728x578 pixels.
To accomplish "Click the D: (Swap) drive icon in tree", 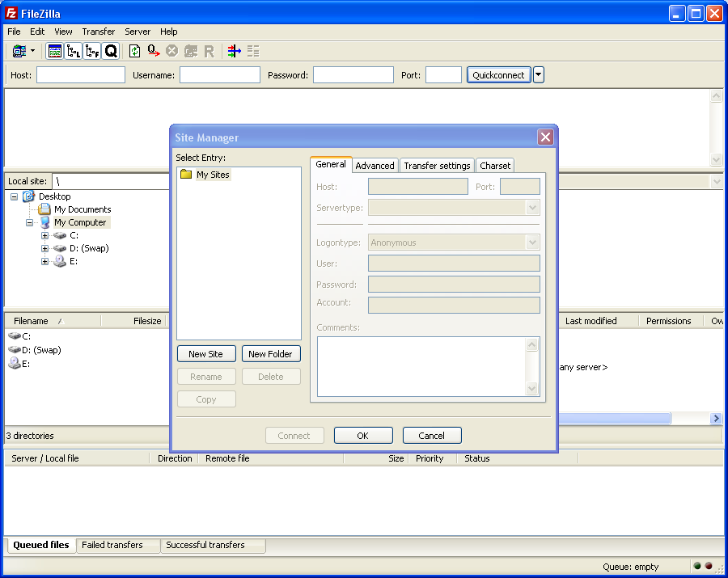I will [x=60, y=248].
